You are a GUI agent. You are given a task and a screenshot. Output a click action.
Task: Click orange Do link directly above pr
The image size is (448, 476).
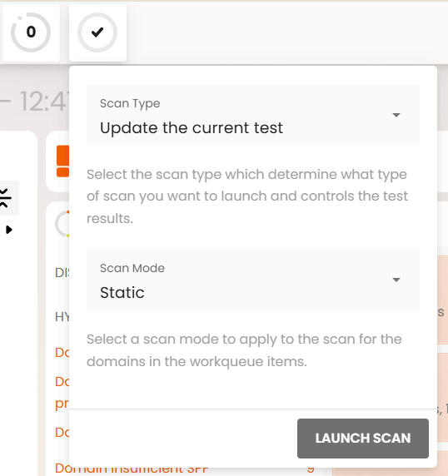[x=62, y=382]
